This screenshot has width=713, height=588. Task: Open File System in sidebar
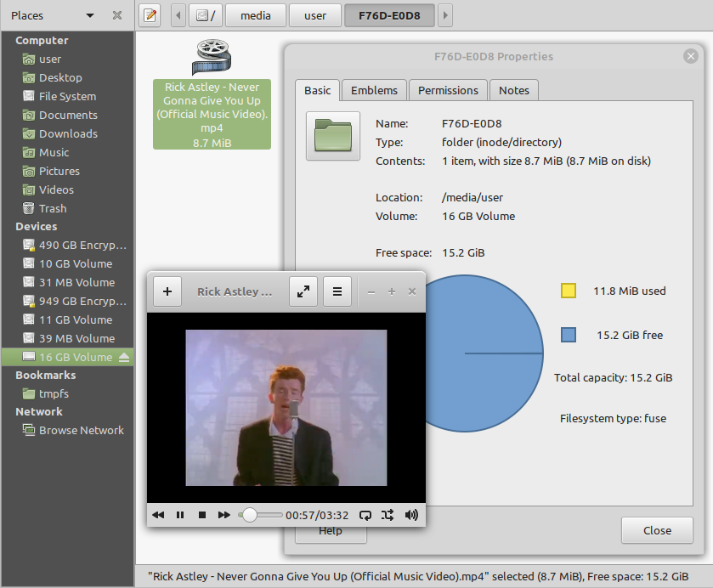(67, 96)
